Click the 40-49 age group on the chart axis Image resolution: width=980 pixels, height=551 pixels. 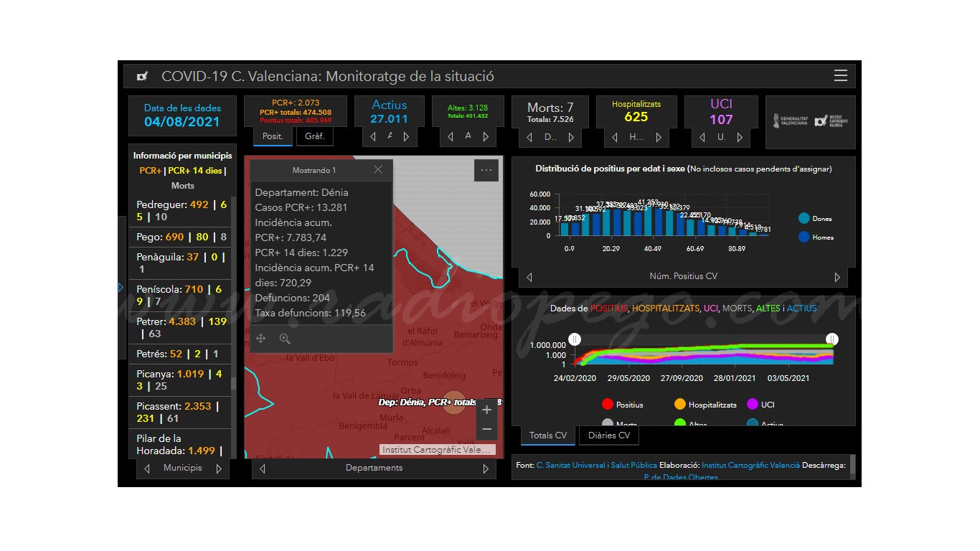[652, 249]
